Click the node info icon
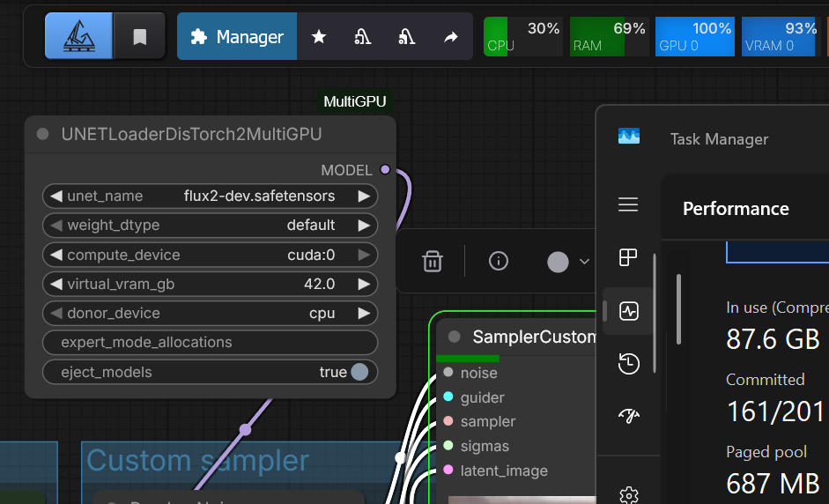Image resolution: width=829 pixels, height=504 pixels. (498, 261)
